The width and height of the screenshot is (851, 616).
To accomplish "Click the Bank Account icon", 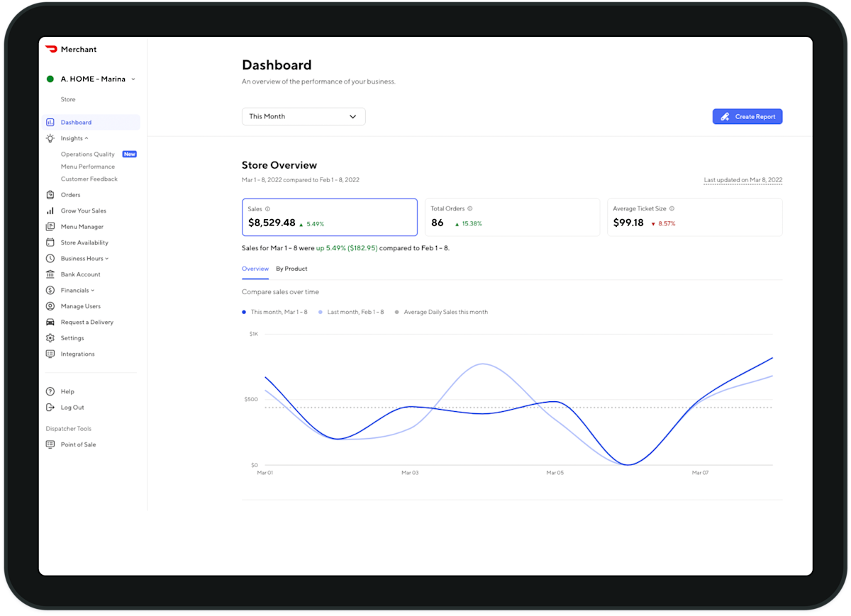I will tap(50, 274).
